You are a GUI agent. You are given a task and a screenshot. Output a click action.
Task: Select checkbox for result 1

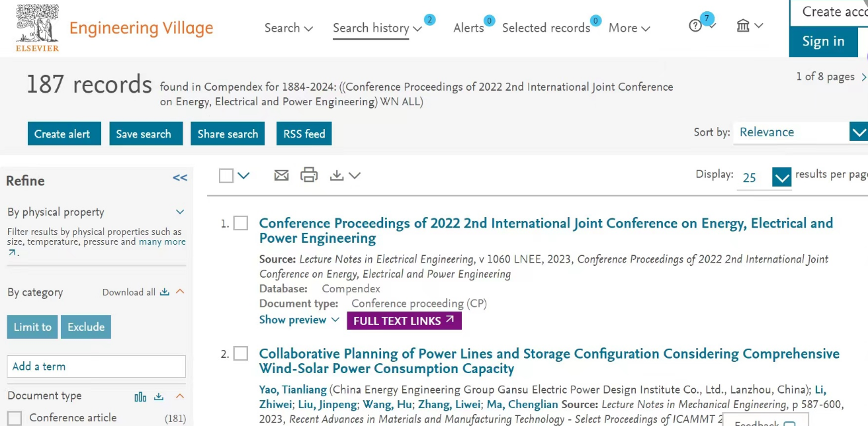pos(241,224)
